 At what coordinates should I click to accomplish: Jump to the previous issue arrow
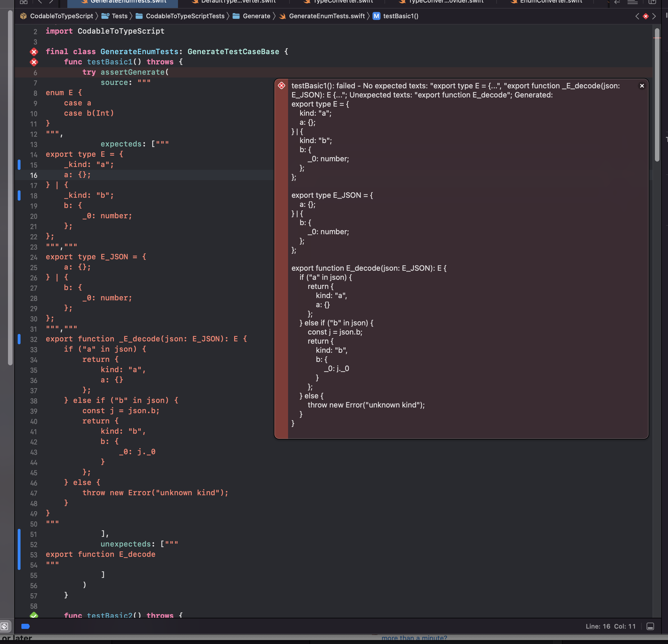tap(637, 16)
